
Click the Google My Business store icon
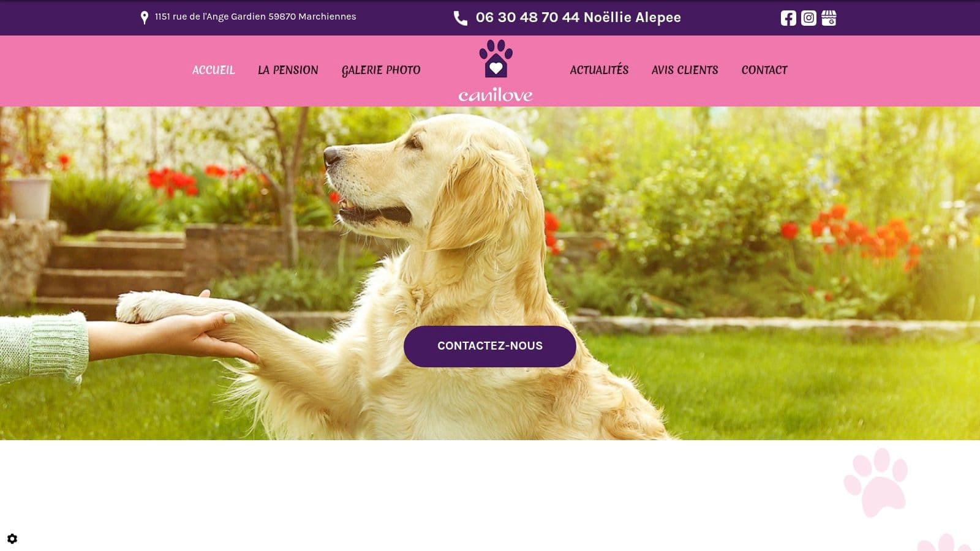point(829,18)
